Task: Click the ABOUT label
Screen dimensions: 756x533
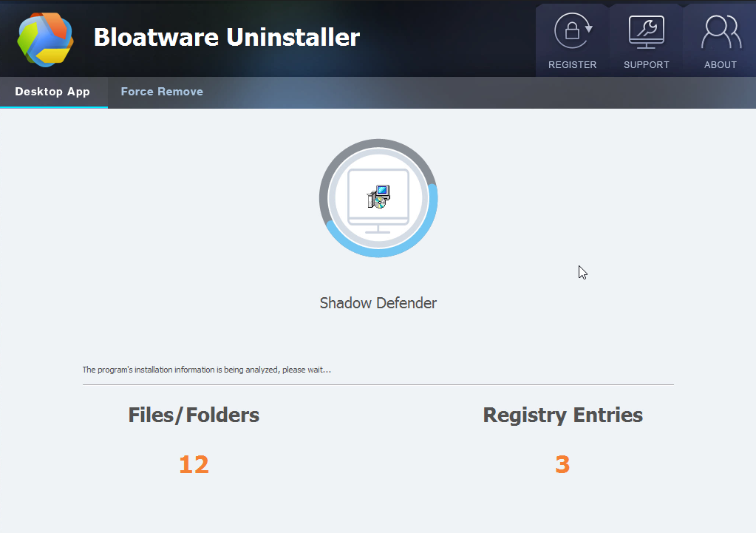Action: coord(721,64)
